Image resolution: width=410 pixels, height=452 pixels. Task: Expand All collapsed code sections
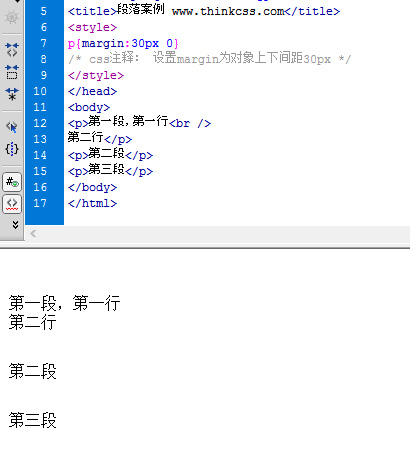point(12,94)
